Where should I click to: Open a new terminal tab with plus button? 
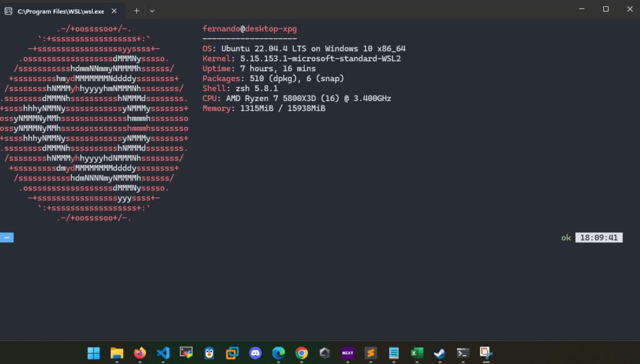136,11
